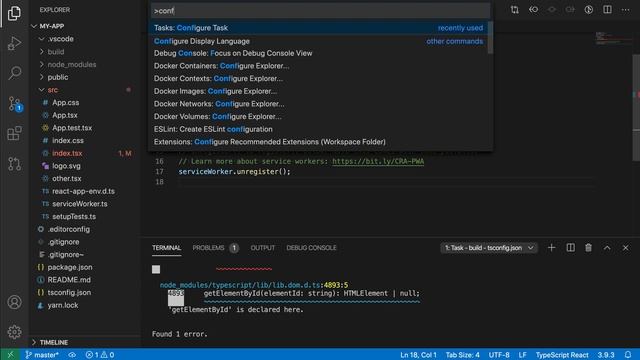
Task: Open the Manage gear icon
Action: (14, 332)
